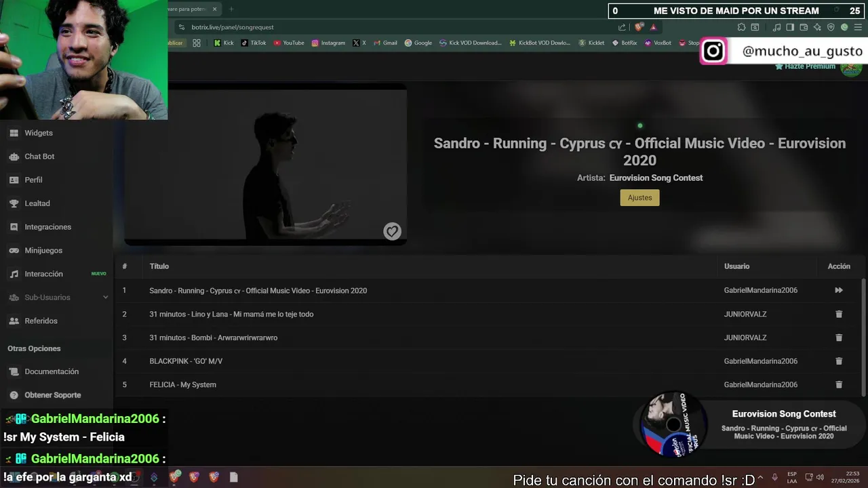Open Referidos in the sidebar
868x488 pixels.
41,321
